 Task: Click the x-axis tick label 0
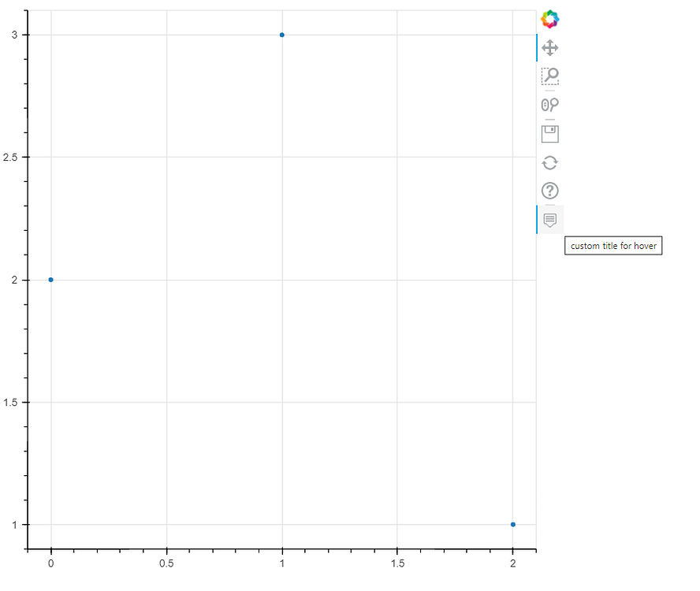pos(51,564)
